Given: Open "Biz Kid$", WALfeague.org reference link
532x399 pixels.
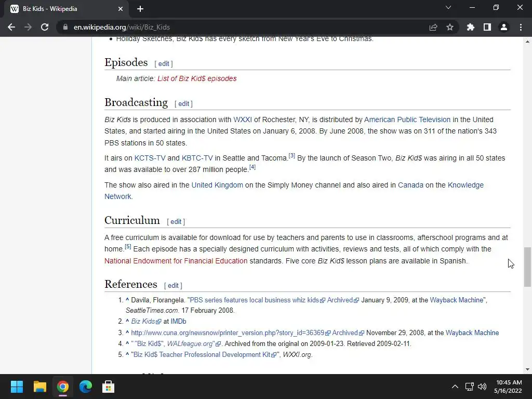Looking at the screenshot, I should [x=176, y=344].
